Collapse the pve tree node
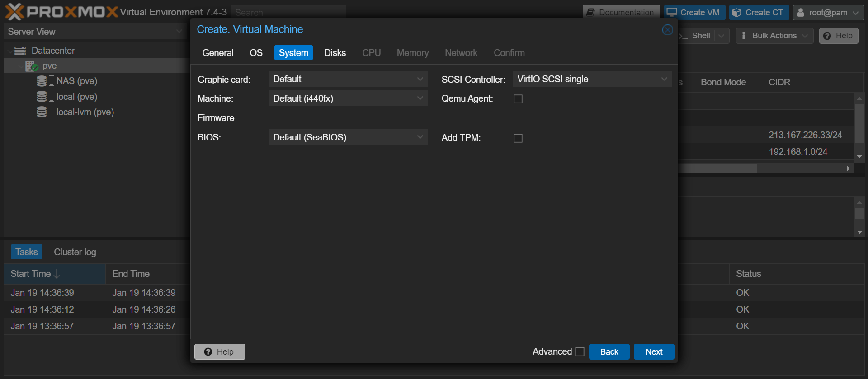 (x=21, y=66)
